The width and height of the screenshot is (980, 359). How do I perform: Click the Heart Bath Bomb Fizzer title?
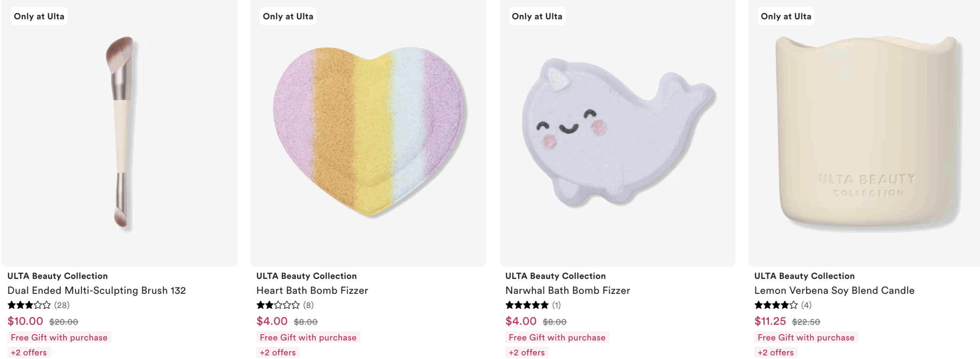point(312,290)
